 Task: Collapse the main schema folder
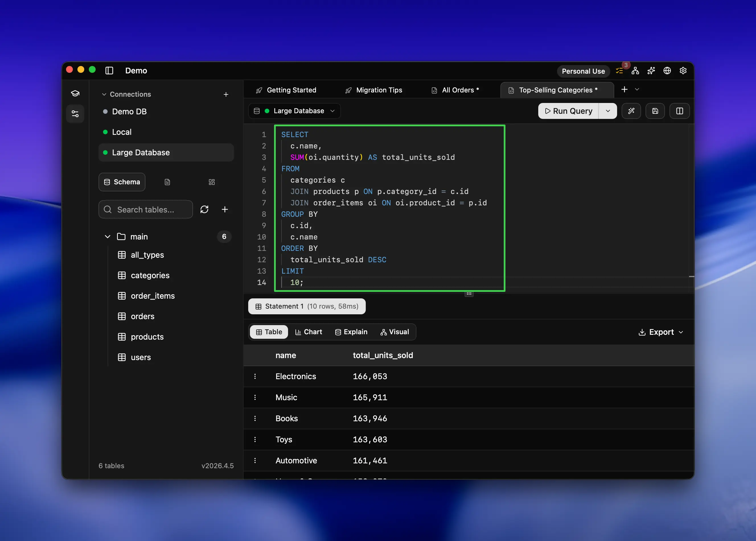click(108, 237)
